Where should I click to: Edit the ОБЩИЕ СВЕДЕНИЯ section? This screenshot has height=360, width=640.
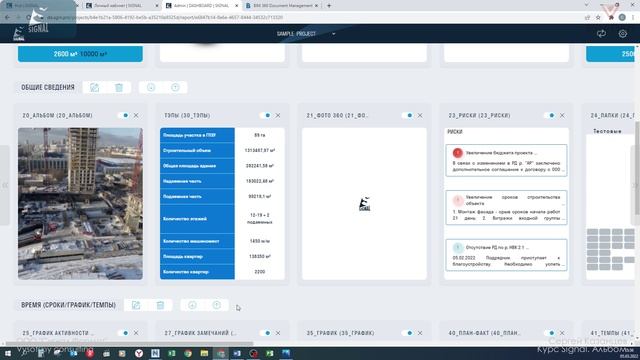(95, 87)
